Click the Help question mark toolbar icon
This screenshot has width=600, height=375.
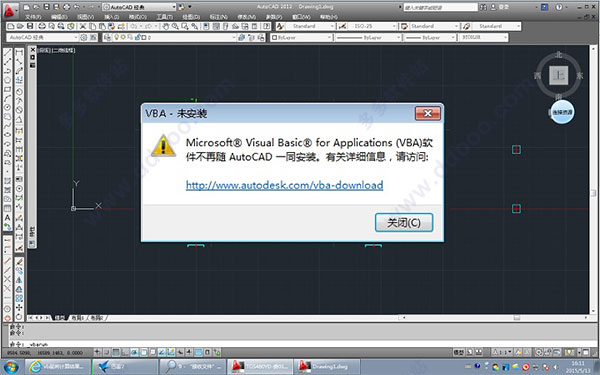coord(267,26)
